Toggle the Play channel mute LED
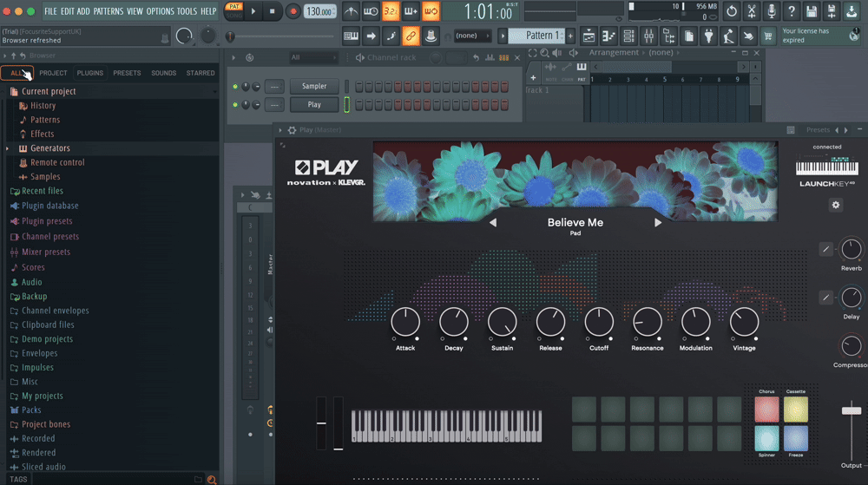The width and height of the screenshot is (868, 485). click(235, 104)
